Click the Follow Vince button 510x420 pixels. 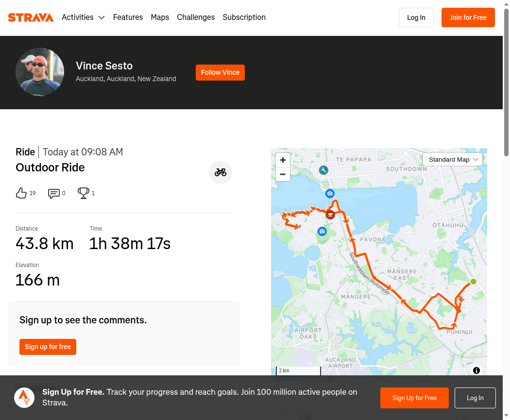click(x=220, y=72)
